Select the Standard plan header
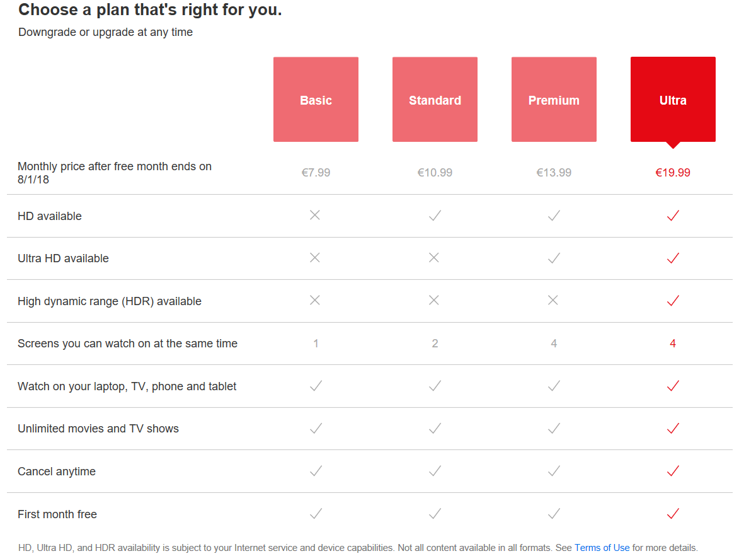 point(435,99)
